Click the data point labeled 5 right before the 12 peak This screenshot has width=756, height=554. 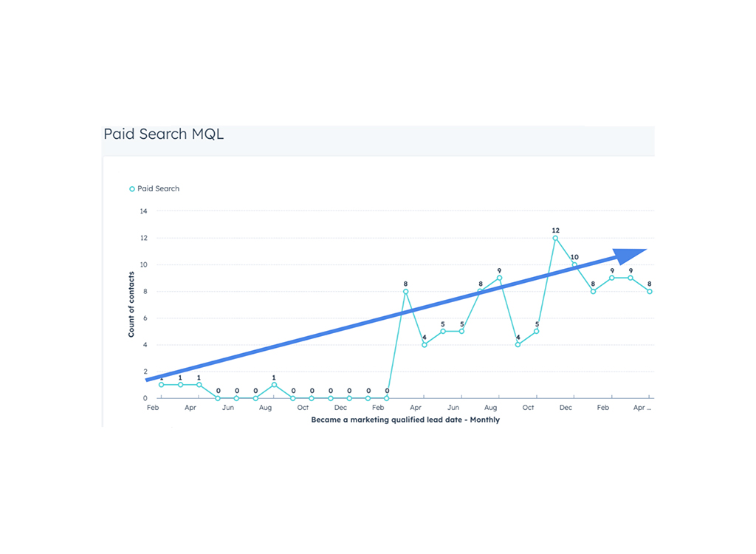click(537, 331)
